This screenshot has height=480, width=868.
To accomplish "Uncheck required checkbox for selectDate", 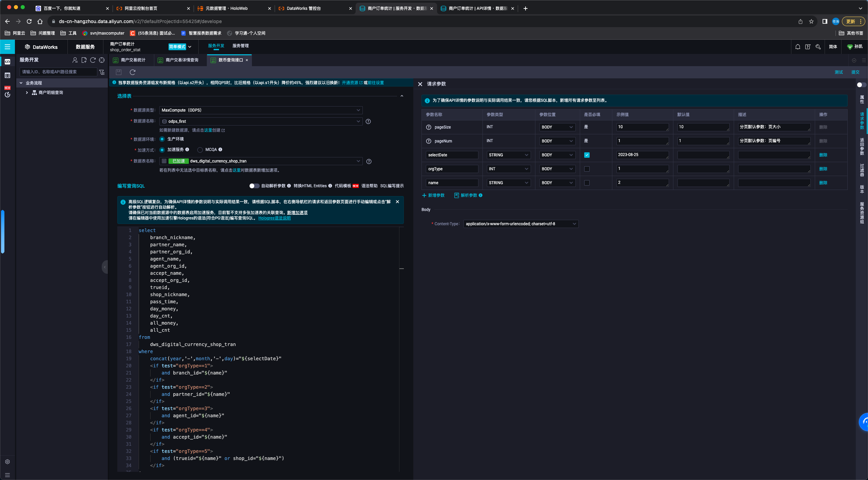I will tap(587, 155).
